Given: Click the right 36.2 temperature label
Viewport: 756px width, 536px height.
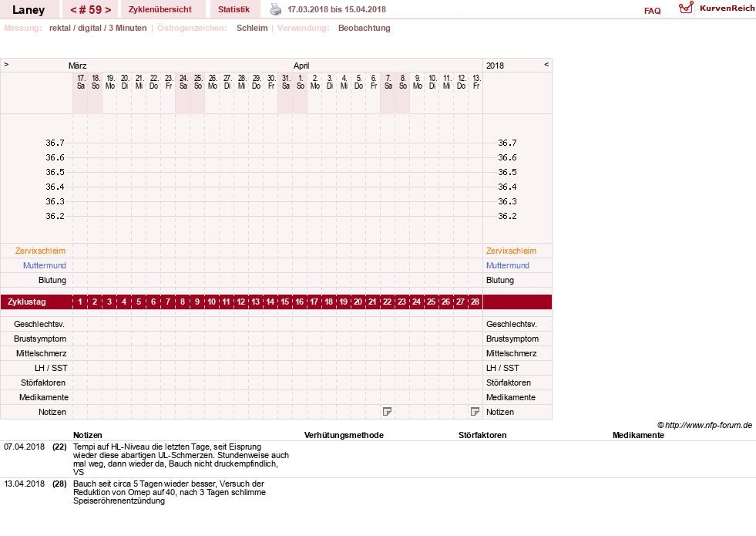Looking at the screenshot, I should pos(507,216).
